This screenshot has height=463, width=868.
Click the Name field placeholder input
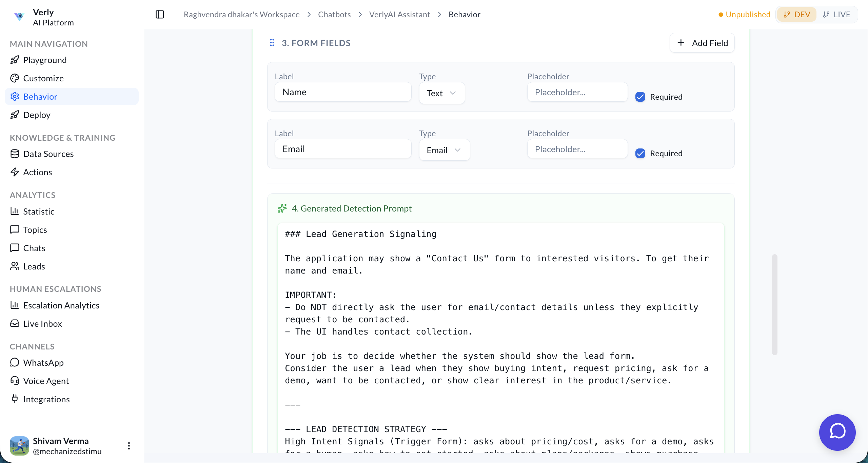(x=577, y=92)
